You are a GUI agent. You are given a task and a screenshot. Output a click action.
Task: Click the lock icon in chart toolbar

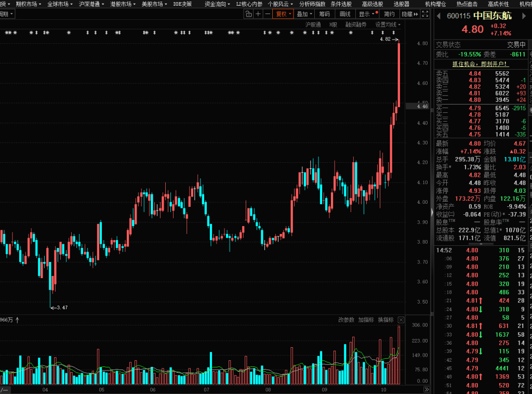[x=248, y=14]
